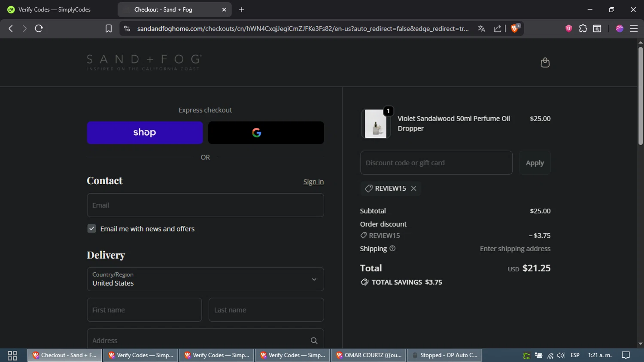The image size is (644, 362).
Task: Open the volume control in the tray
Action: point(561,355)
